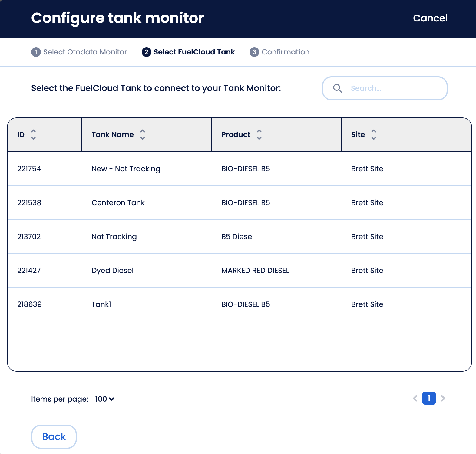Click Brett Site in row 221754

367,169
